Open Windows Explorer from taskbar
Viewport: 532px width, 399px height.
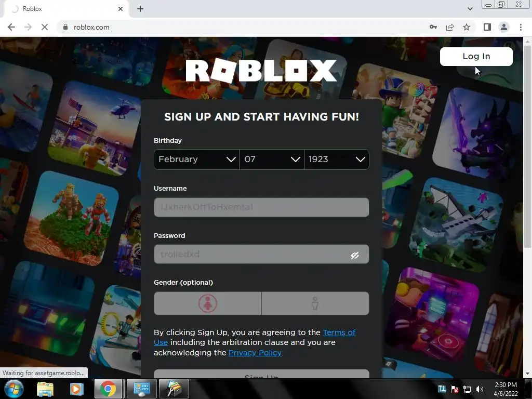[x=45, y=389]
